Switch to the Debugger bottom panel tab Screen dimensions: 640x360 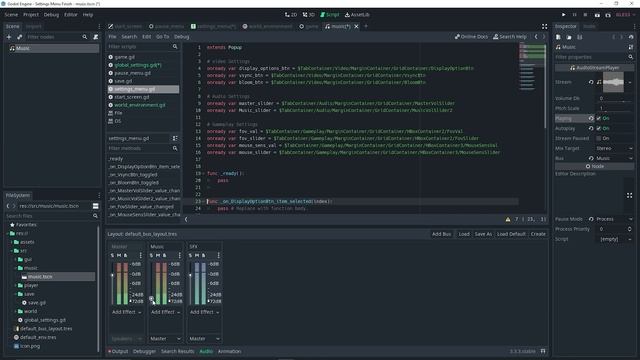144,351
